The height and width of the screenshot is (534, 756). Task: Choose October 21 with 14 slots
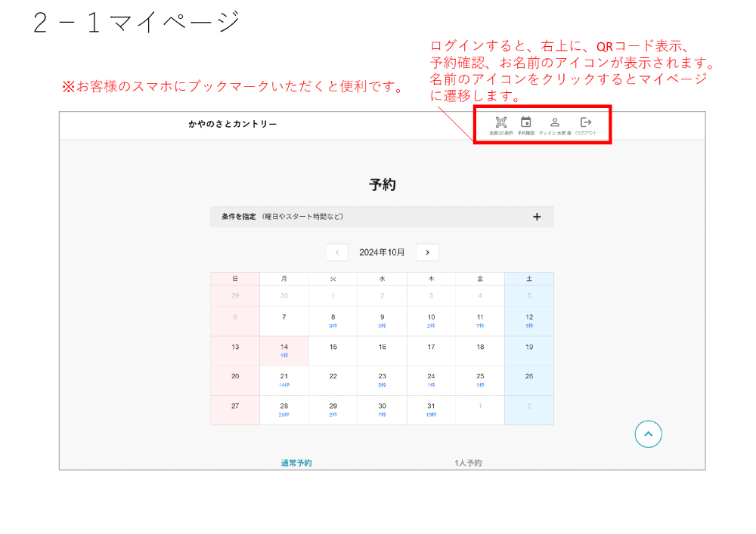[284, 379]
